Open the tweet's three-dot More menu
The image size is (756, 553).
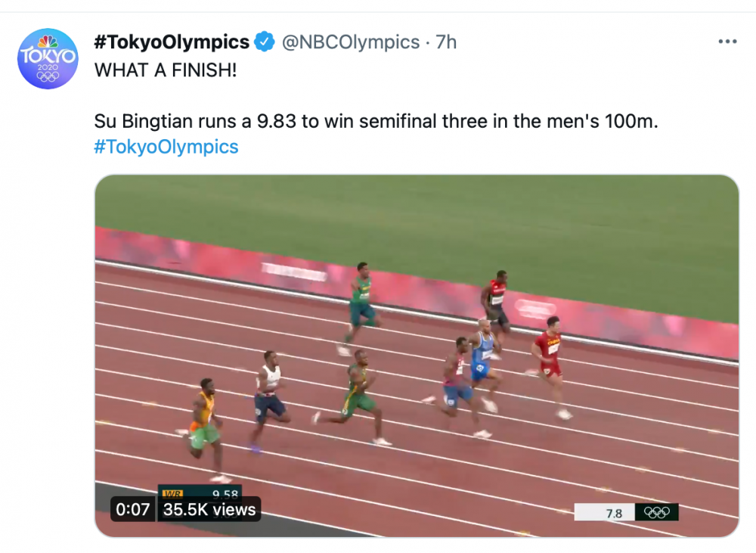[x=727, y=42]
